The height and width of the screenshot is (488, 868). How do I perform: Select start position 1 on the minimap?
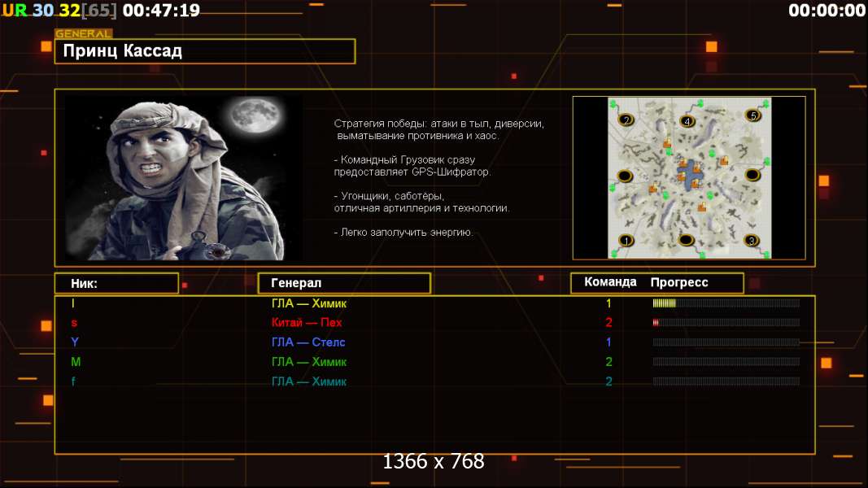click(626, 241)
